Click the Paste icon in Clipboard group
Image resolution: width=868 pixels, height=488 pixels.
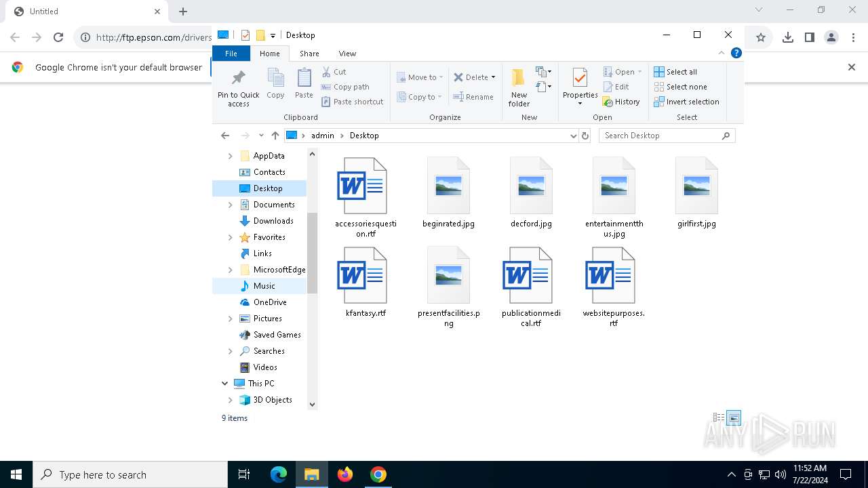tap(304, 79)
